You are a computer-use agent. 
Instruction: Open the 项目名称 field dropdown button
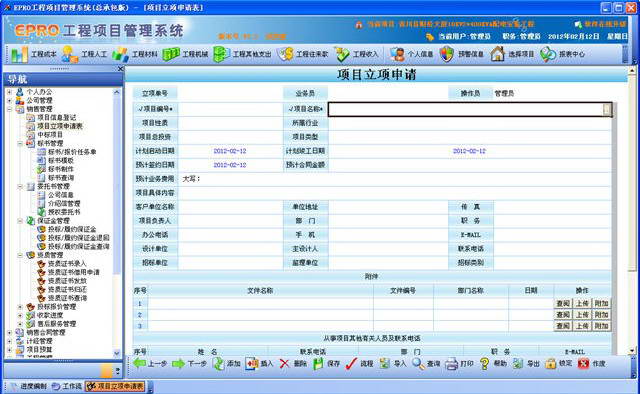tap(607, 109)
